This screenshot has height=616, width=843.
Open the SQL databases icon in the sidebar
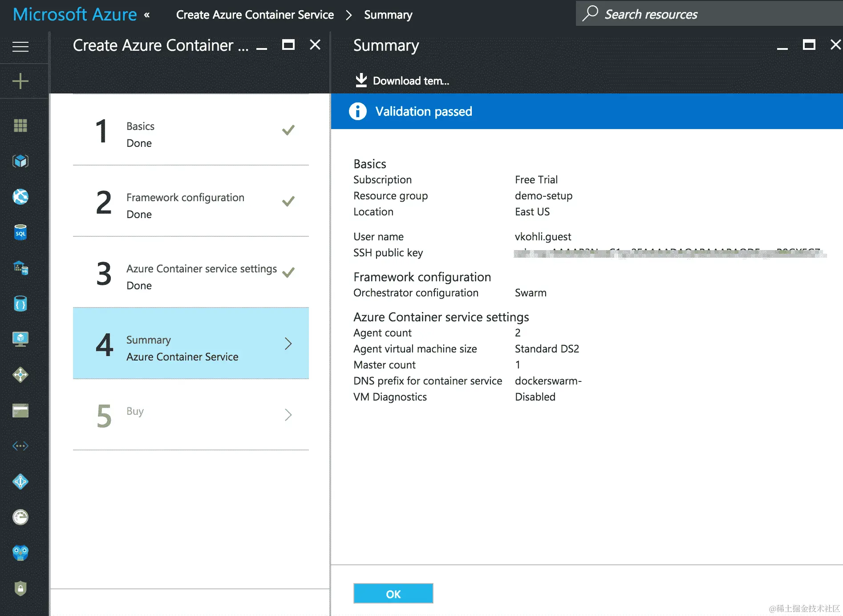[x=20, y=232]
